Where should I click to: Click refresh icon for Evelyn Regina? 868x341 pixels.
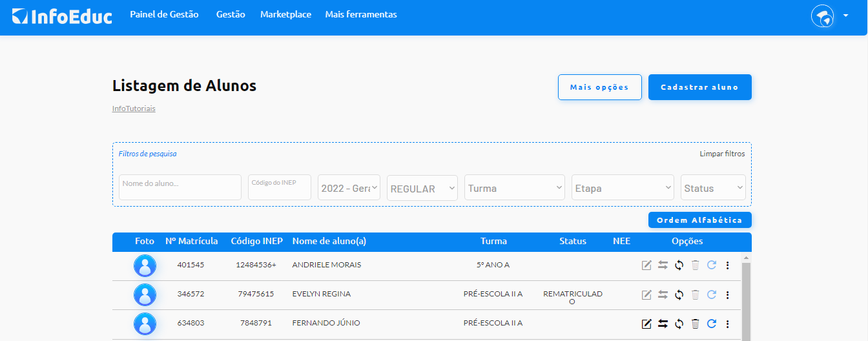click(712, 294)
